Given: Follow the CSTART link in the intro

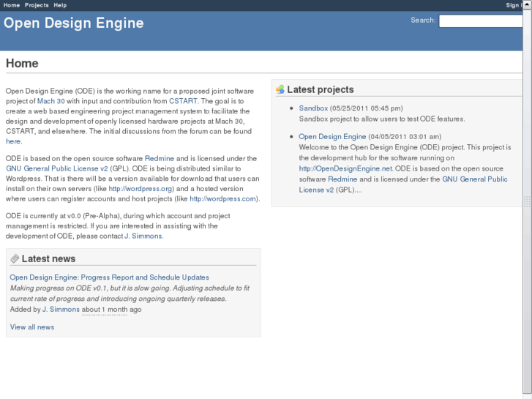Looking at the screenshot, I should [x=183, y=101].
